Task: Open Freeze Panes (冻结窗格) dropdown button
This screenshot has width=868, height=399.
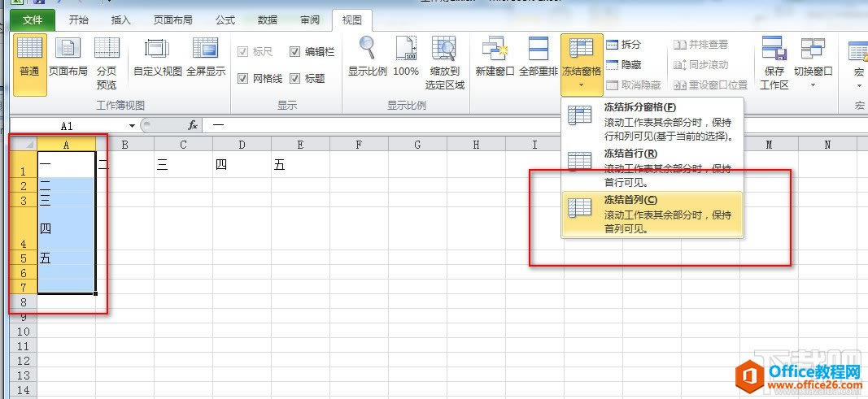Action: [x=582, y=64]
